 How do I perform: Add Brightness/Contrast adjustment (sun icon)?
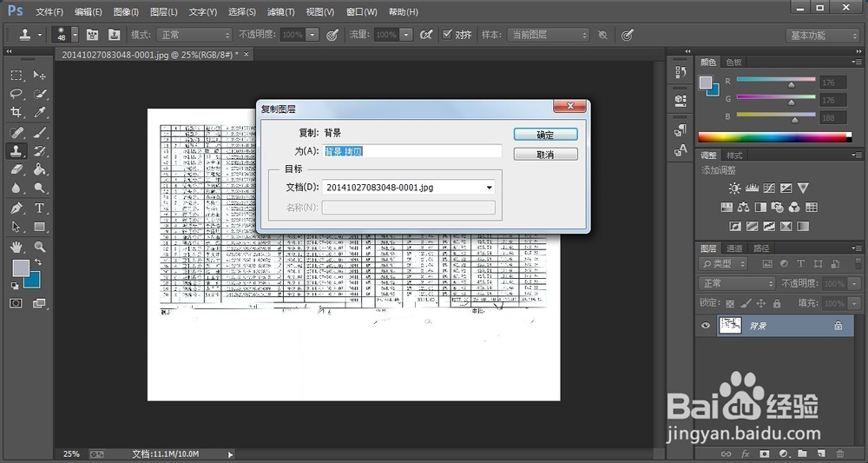pos(734,189)
